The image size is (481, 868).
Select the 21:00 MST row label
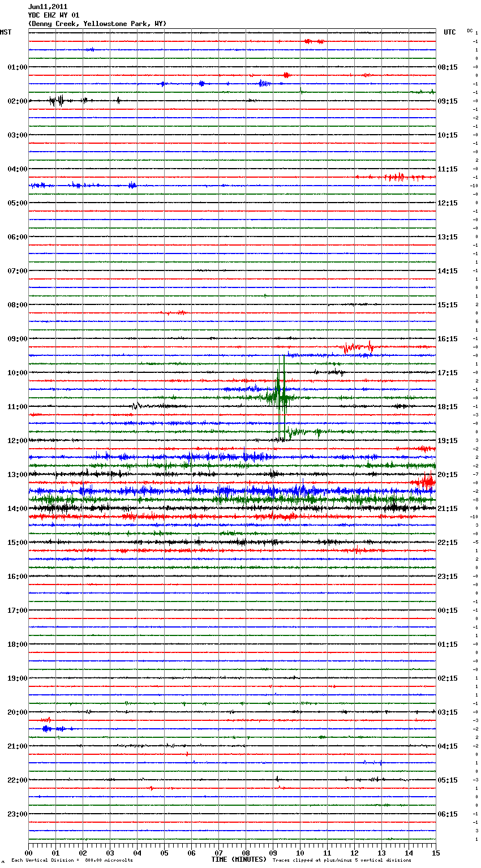click(18, 746)
